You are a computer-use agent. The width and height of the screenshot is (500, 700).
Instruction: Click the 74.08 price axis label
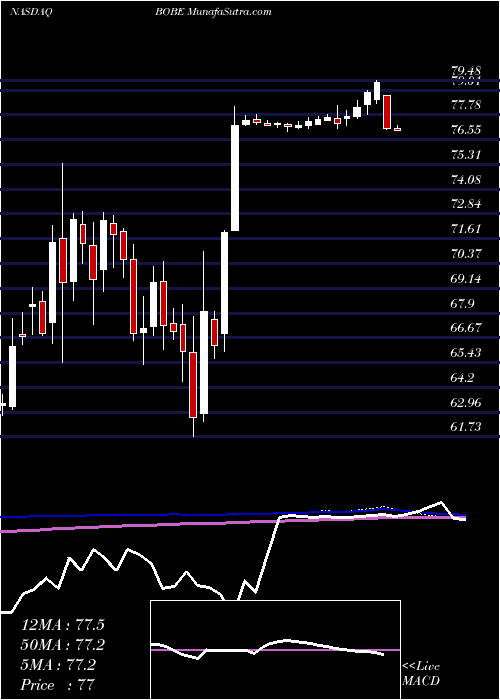coord(466,179)
